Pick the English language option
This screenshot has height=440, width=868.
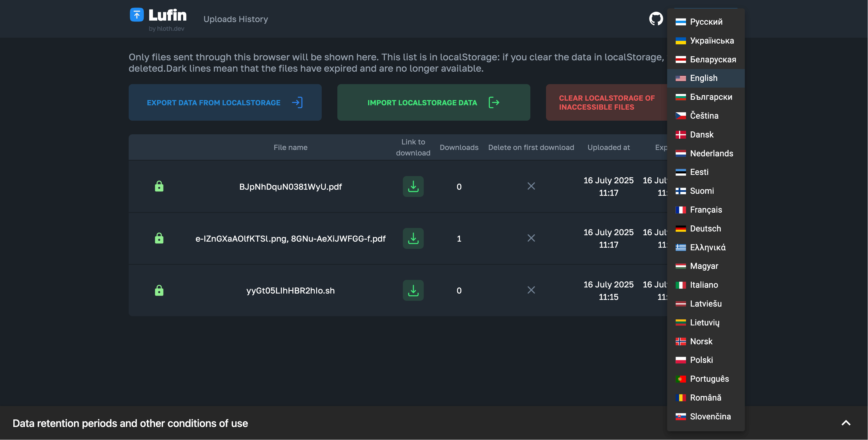click(x=703, y=78)
